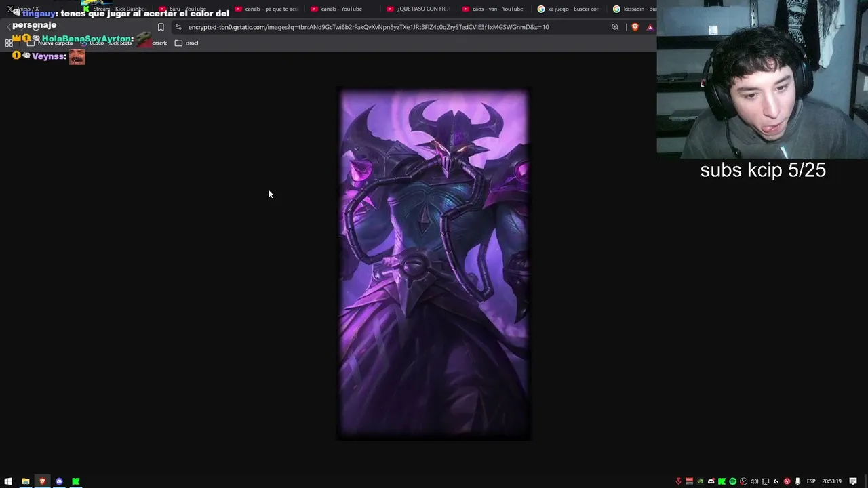Switch to the "caos - van - YouTube" tab

494,9
